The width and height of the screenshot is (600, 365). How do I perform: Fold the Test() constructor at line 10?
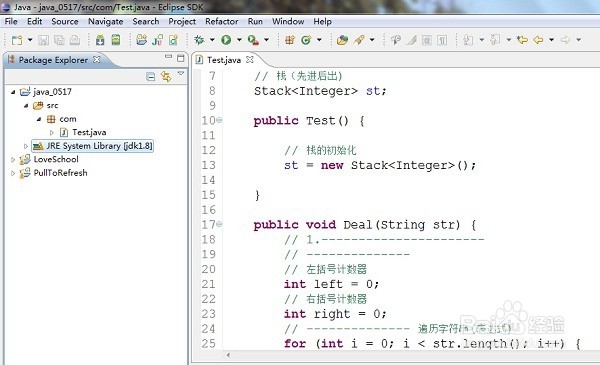click(x=219, y=120)
